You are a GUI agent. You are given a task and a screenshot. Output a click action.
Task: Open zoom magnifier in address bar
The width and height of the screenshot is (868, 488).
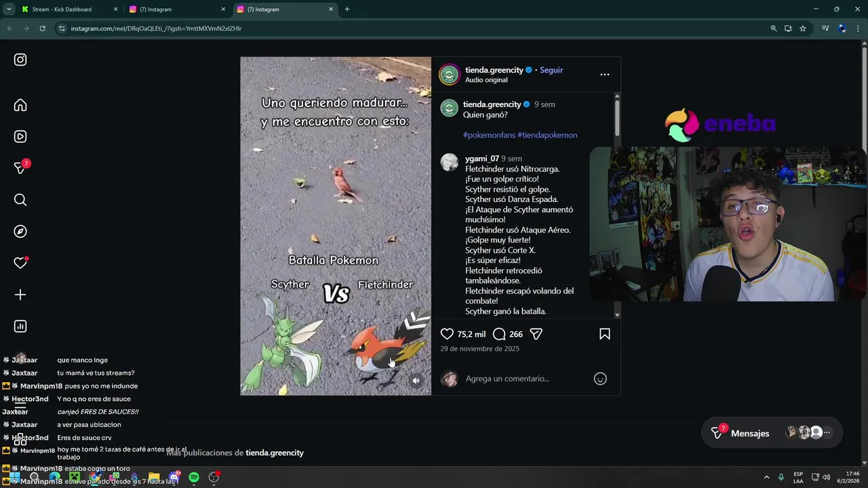(x=774, y=28)
